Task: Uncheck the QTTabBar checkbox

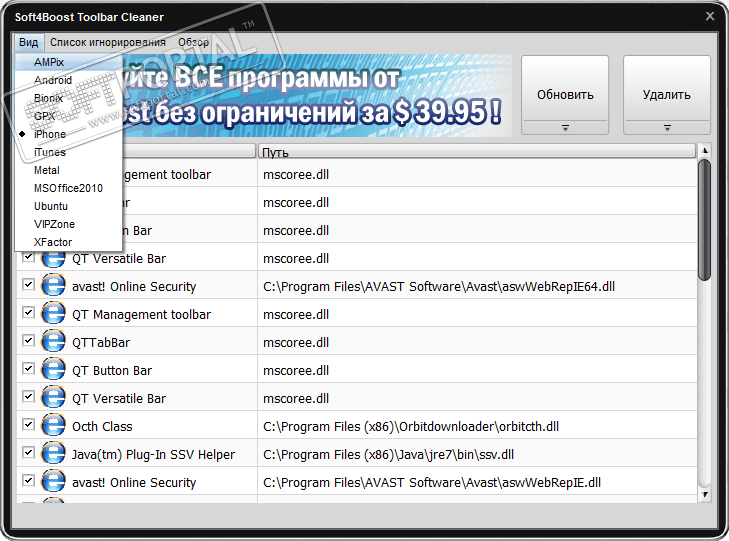Action: tap(28, 340)
